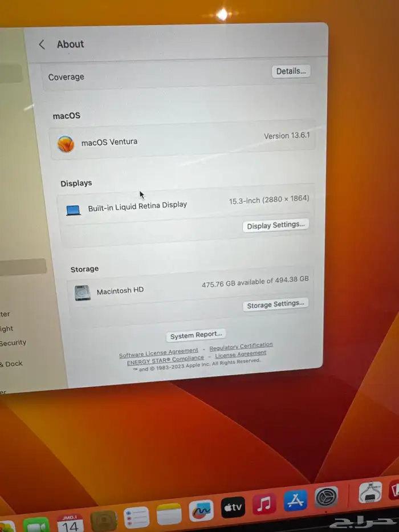Launch Music from the Dock
Screen dimensions: 399x532
(264, 504)
